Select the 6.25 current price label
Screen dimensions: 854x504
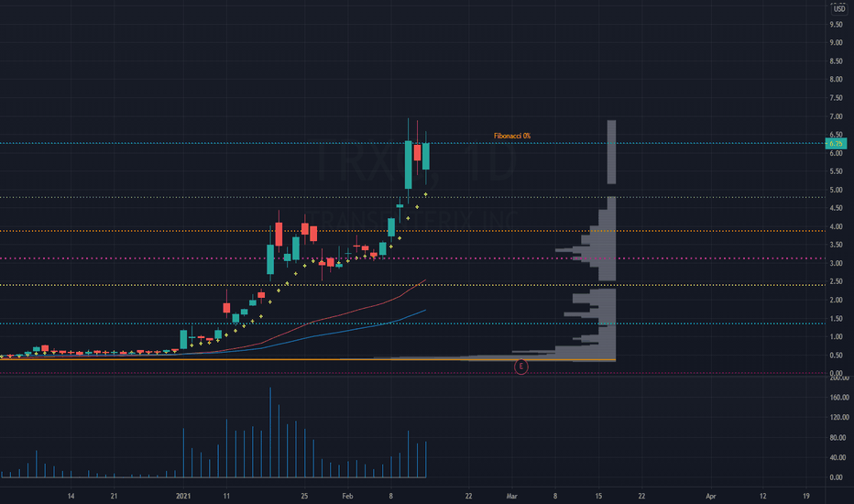[836, 143]
